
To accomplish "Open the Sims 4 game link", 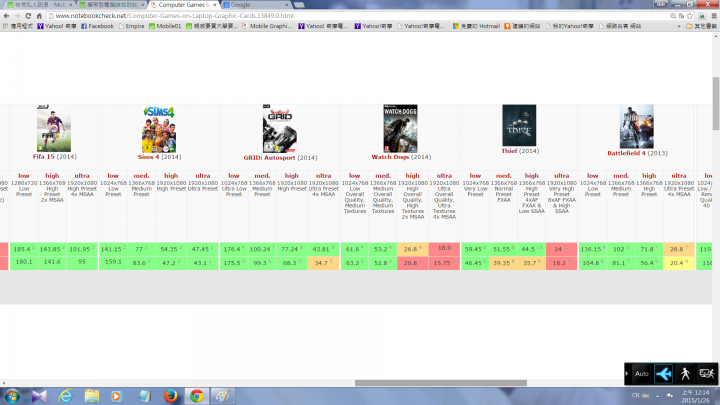I will coord(148,157).
